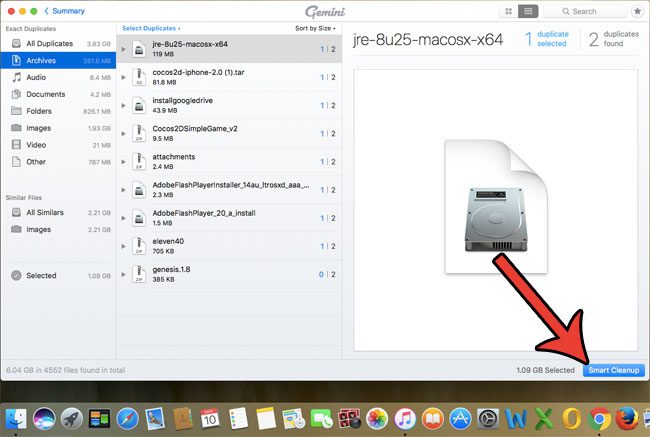Open Siri from the dock
Screen dimensions: 650x437
coord(44,419)
